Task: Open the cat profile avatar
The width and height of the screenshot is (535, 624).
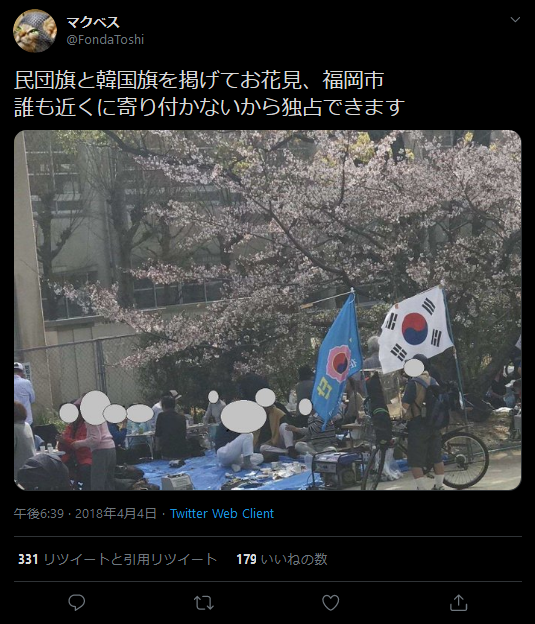Action: pos(35,31)
